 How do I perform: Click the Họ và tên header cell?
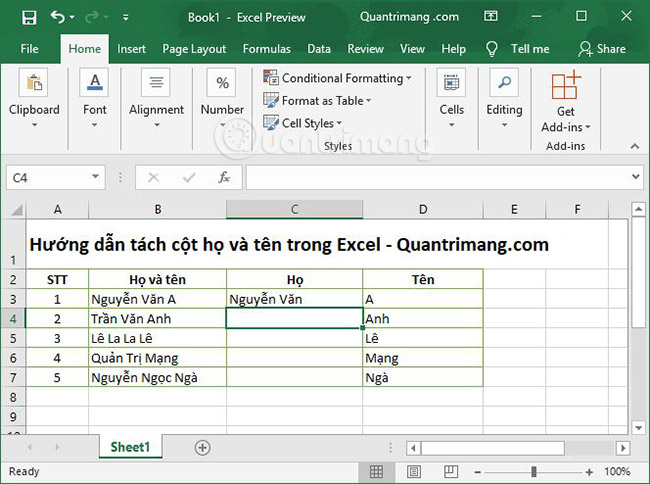pos(158,280)
